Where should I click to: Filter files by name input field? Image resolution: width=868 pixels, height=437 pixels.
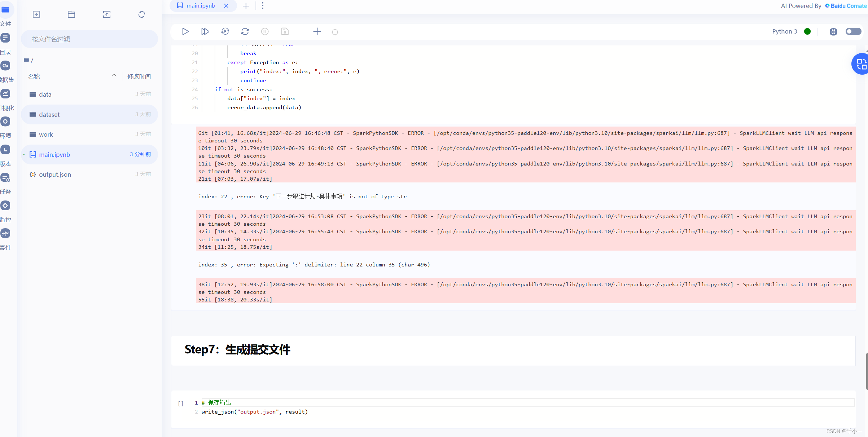89,39
